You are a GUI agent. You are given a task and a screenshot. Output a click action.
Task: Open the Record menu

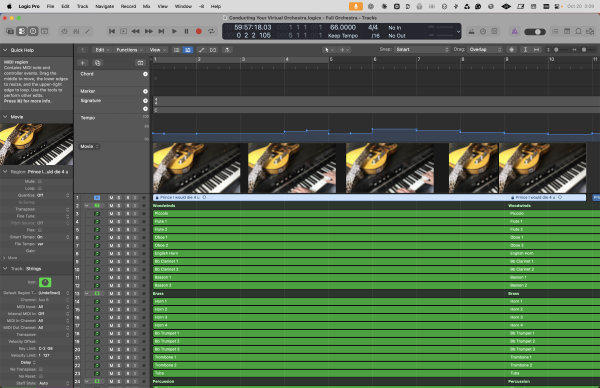[128, 6]
